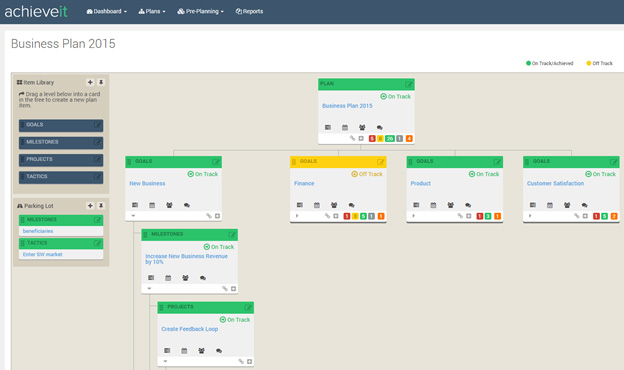
Task: Open the Pre-Planning menu
Action: pyautogui.click(x=201, y=12)
